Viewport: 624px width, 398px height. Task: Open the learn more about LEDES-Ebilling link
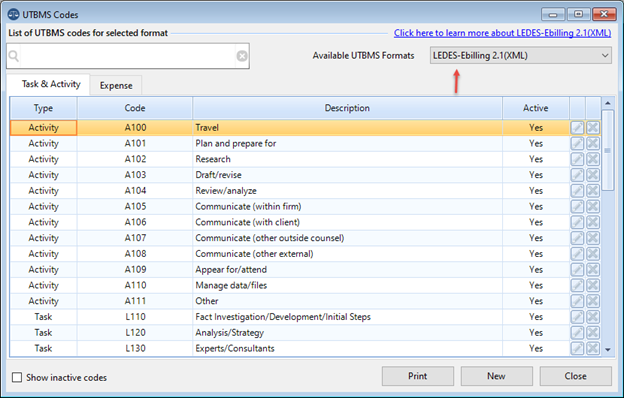[x=502, y=33]
